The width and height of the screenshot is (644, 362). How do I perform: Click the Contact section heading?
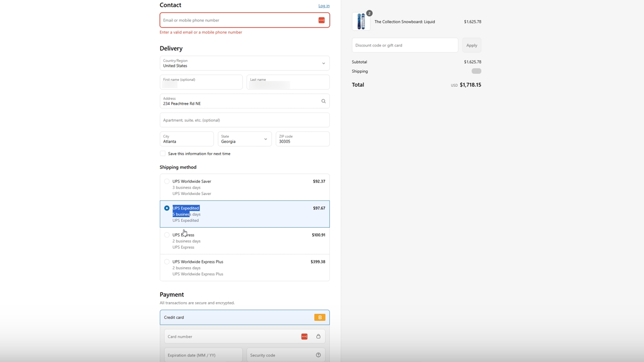click(170, 5)
